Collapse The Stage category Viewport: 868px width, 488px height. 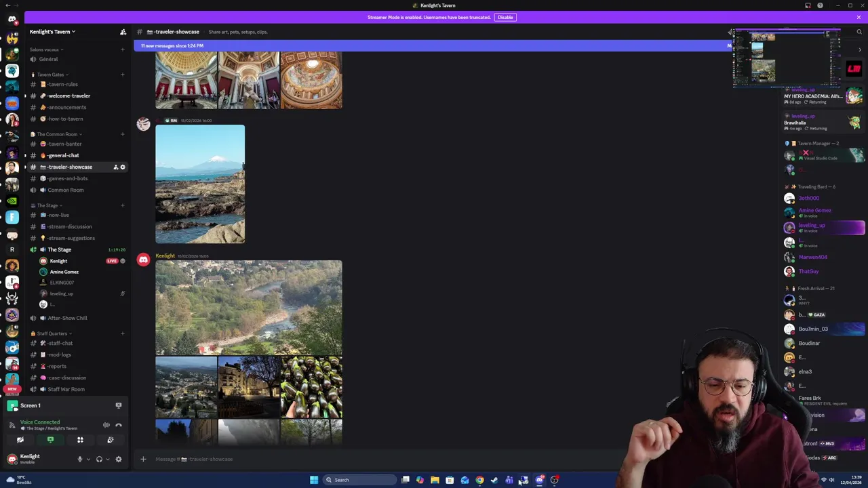[x=47, y=205]
